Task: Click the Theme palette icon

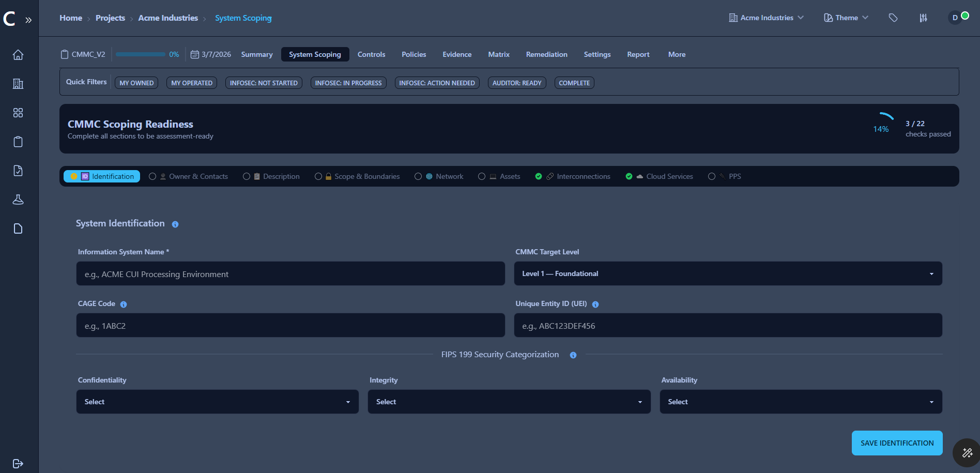Action: tap(828, 18)
